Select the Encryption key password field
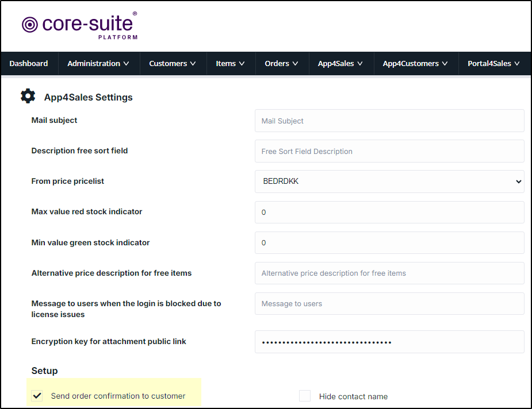The image size is (532, 409). point(389,342)
